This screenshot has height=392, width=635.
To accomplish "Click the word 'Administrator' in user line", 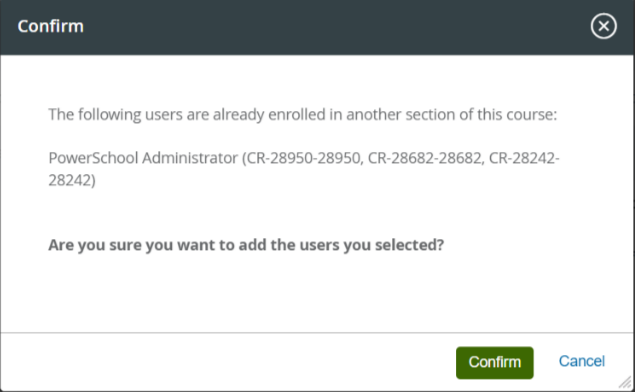I will click(190, 158).
